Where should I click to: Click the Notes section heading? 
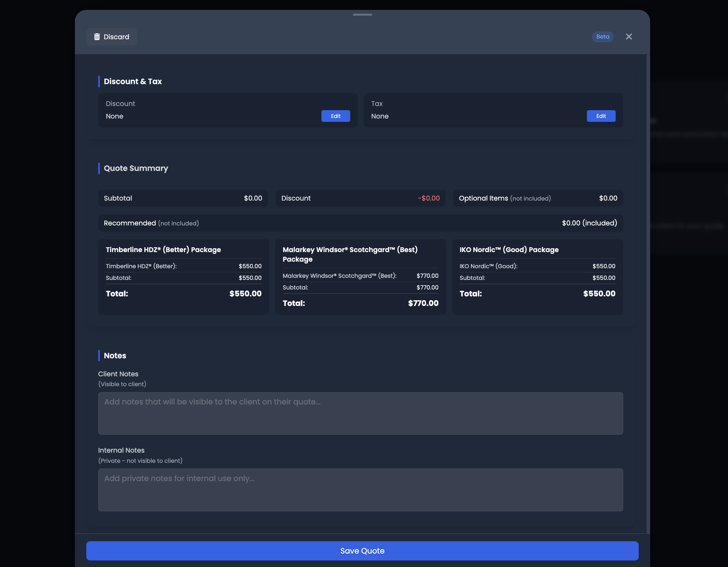pos(115,355)
